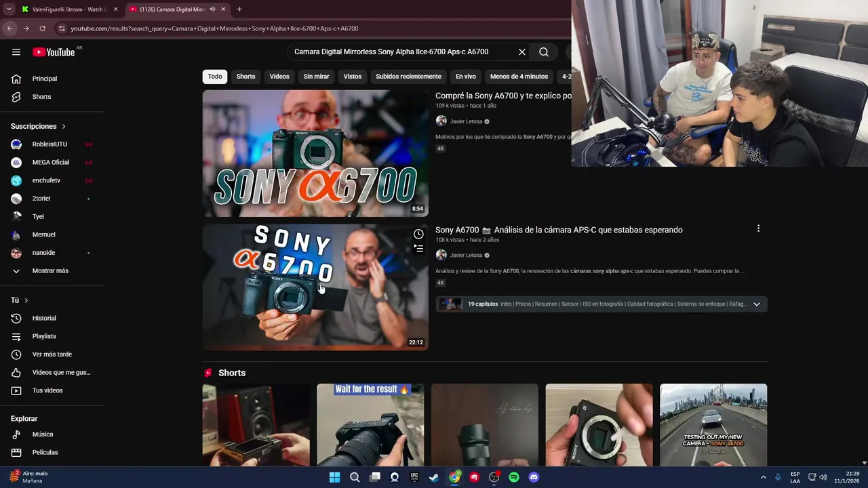Viewport: 868px width, 488px height.
Task: Clear the search query with the X
Action: point(522,52)
